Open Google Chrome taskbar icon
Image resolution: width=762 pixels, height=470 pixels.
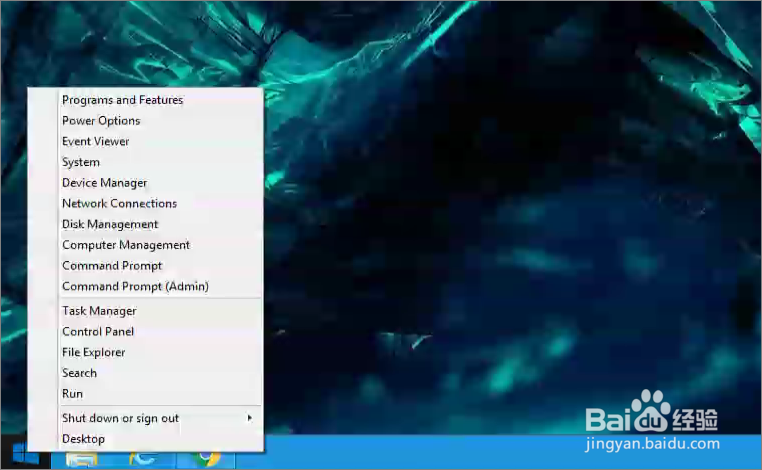pyautogui.click(x=208, y=459)
